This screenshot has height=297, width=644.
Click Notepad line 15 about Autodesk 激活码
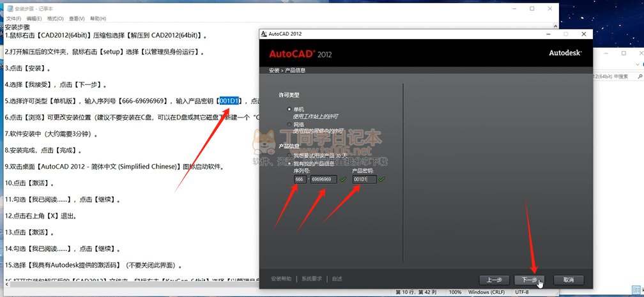coord(93,265)
